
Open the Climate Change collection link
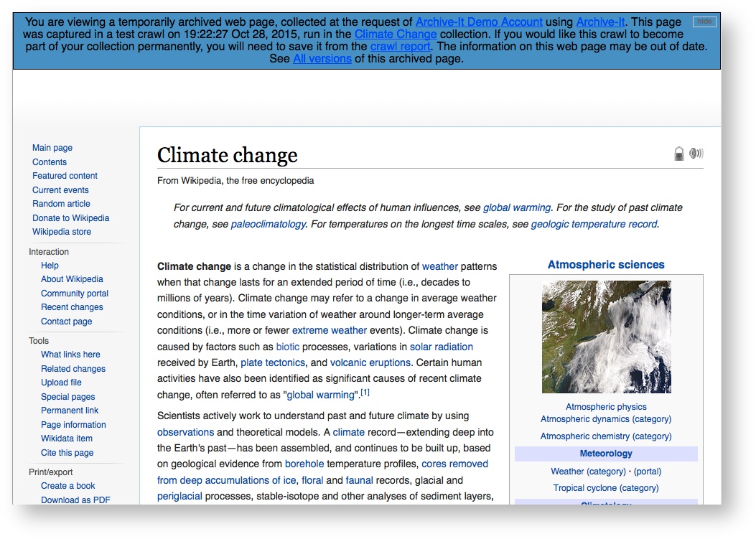[395, 34]
